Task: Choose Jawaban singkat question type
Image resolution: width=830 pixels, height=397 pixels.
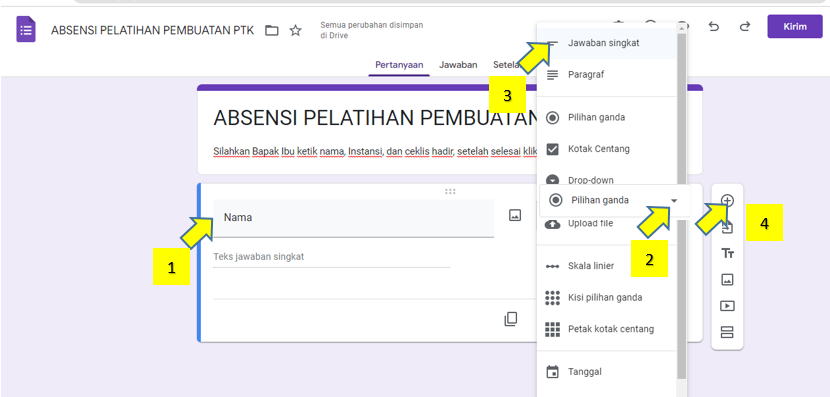Action: pyautogui.click(x=607, y=43)
